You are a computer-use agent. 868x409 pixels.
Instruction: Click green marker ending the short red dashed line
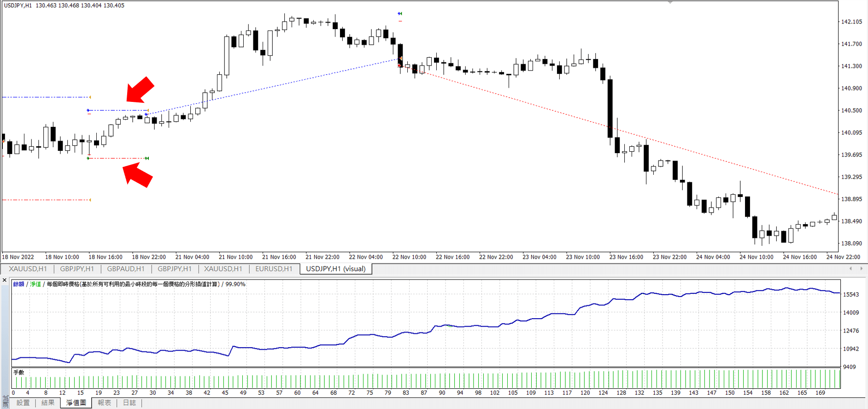[147, 158]
